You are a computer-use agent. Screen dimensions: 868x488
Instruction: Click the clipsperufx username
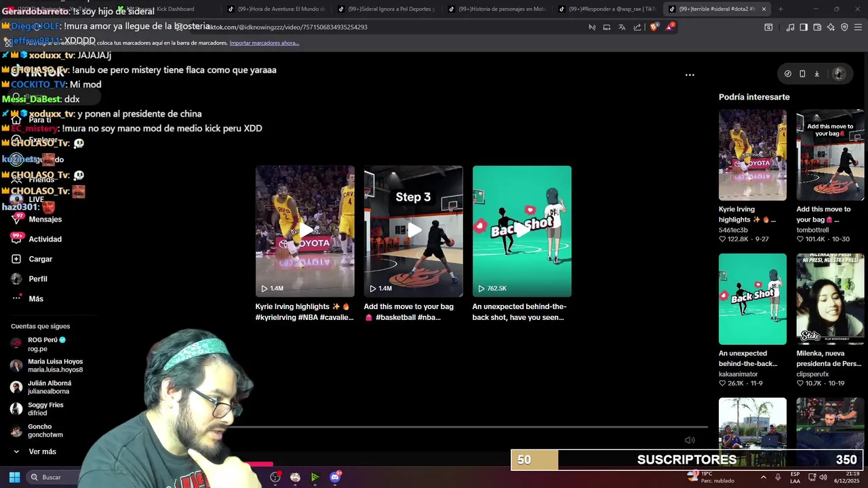(x=812, y=374)
